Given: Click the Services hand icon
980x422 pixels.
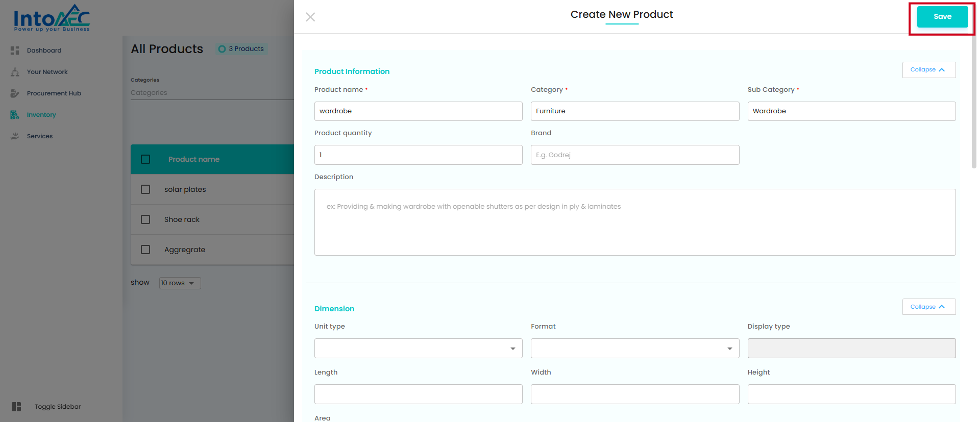Looking at the screenshot, I should point(15,136).
